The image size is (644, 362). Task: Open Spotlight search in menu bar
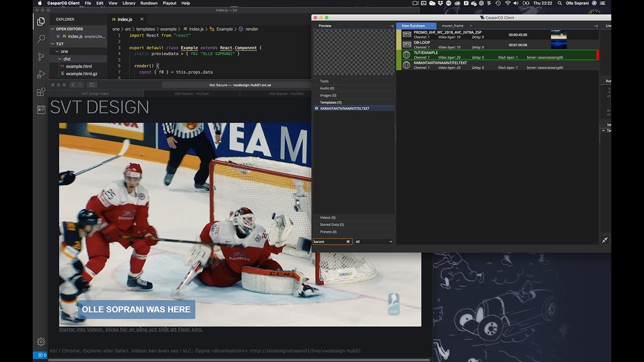[x=559, y=3]
